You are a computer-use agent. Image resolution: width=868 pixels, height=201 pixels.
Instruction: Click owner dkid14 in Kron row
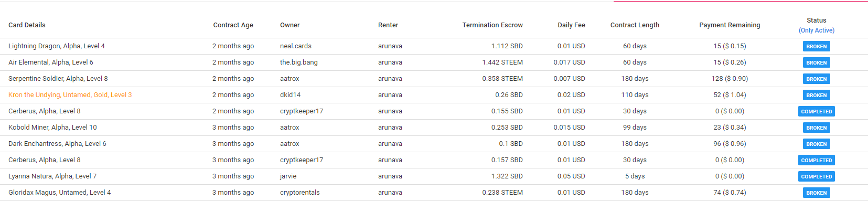[290, 95]
